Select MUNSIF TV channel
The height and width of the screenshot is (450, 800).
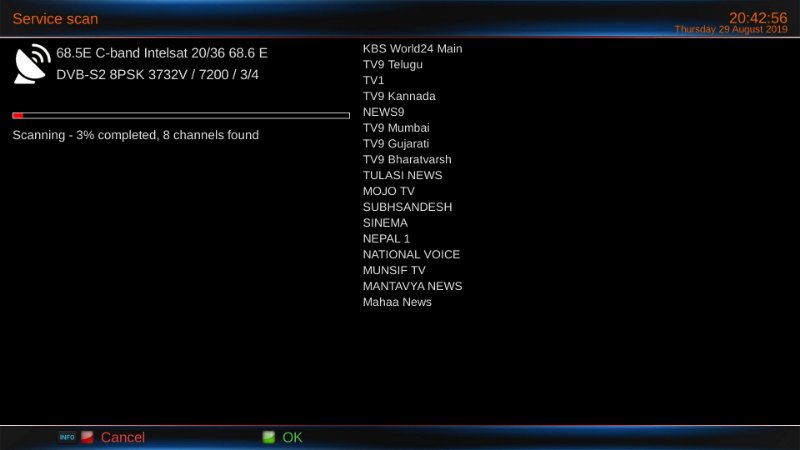tap(394, 270)
